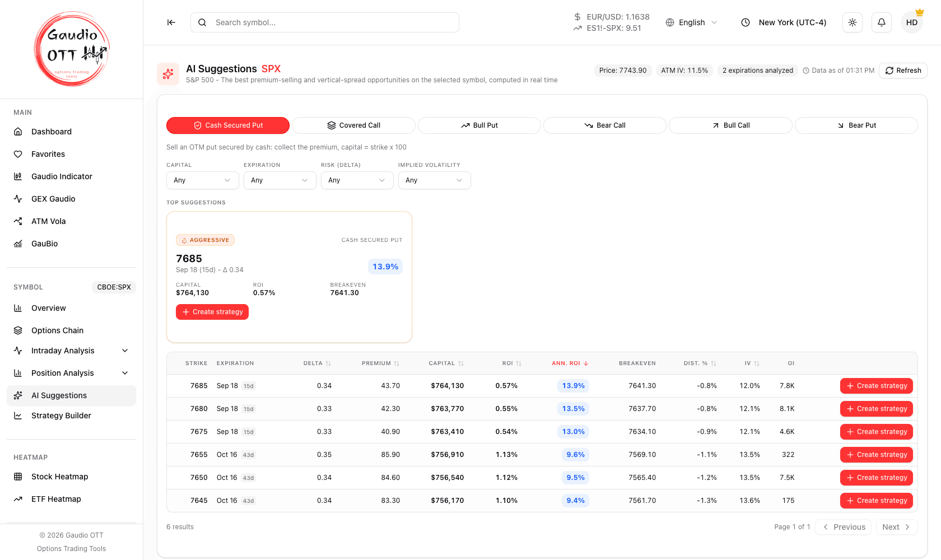The height and width of the screenshot is (560, 941).
Task: Sort table by ROI column
Action: 511,363
